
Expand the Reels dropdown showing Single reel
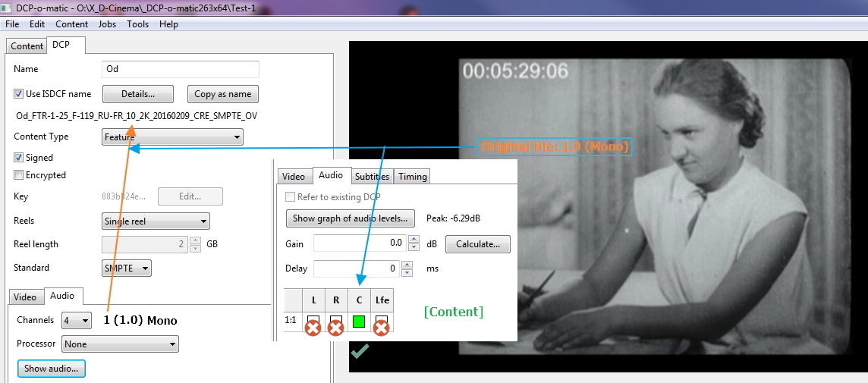tap(156, 221)
